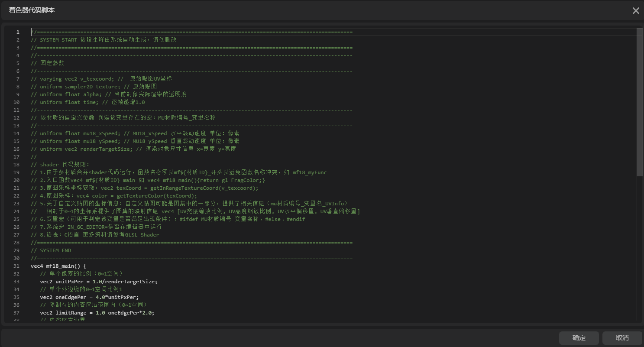
Task: Click comment line with vec4 [UV宽度缩放比例
Action: tap(195, 211)
